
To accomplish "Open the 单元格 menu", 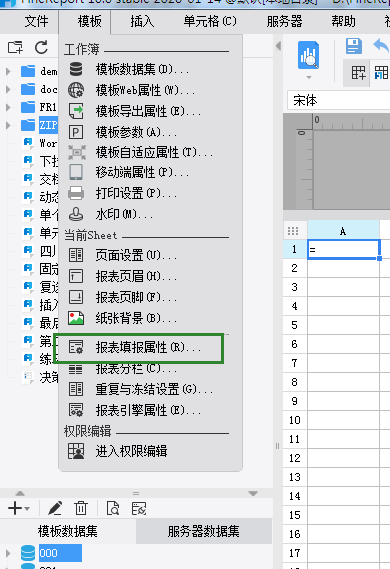I will (210, 21).
